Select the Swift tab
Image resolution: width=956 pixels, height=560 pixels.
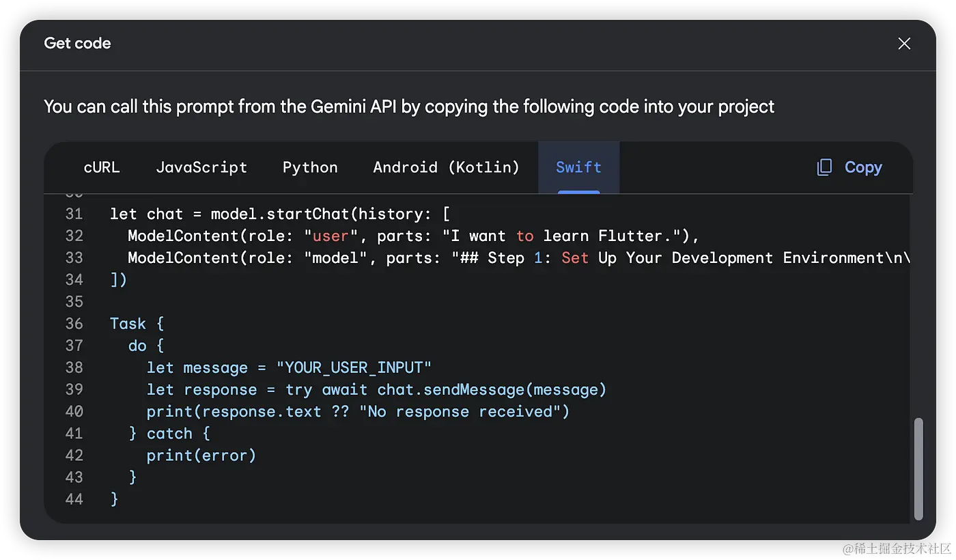[578, 167]
